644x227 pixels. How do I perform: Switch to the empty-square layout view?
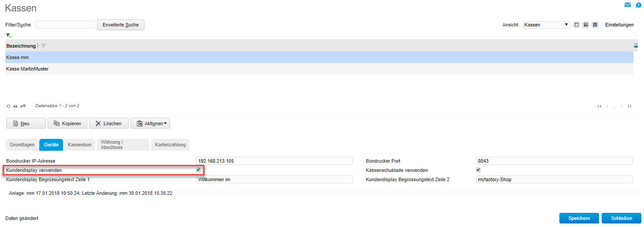[x=577, y=25]
